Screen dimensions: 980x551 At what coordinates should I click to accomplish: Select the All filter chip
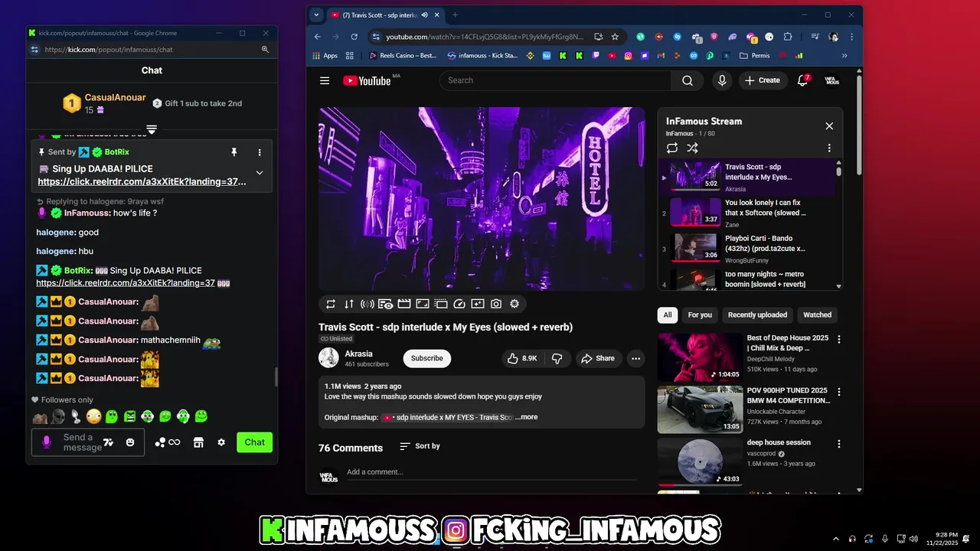tap(668, 315)
